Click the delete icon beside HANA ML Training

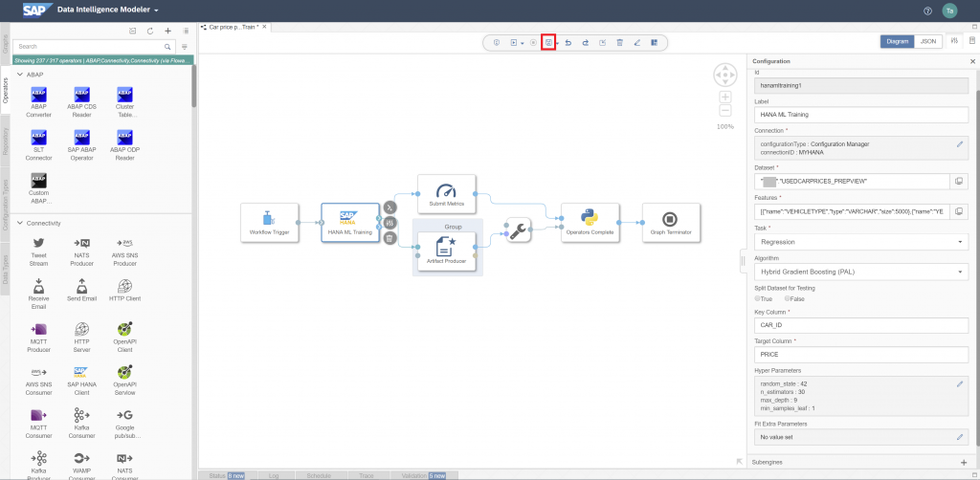pos(390,238)
